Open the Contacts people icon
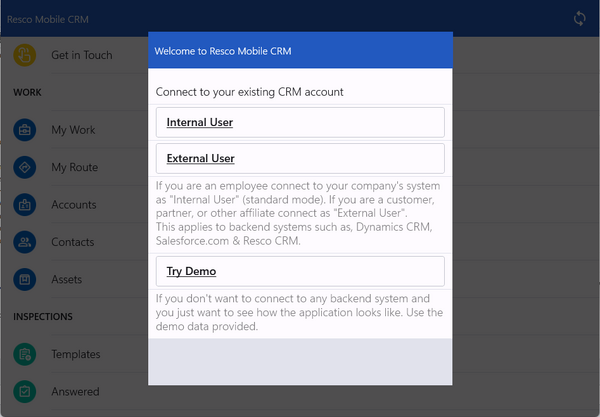The image size is (600, 417). (x=24, y=242)
